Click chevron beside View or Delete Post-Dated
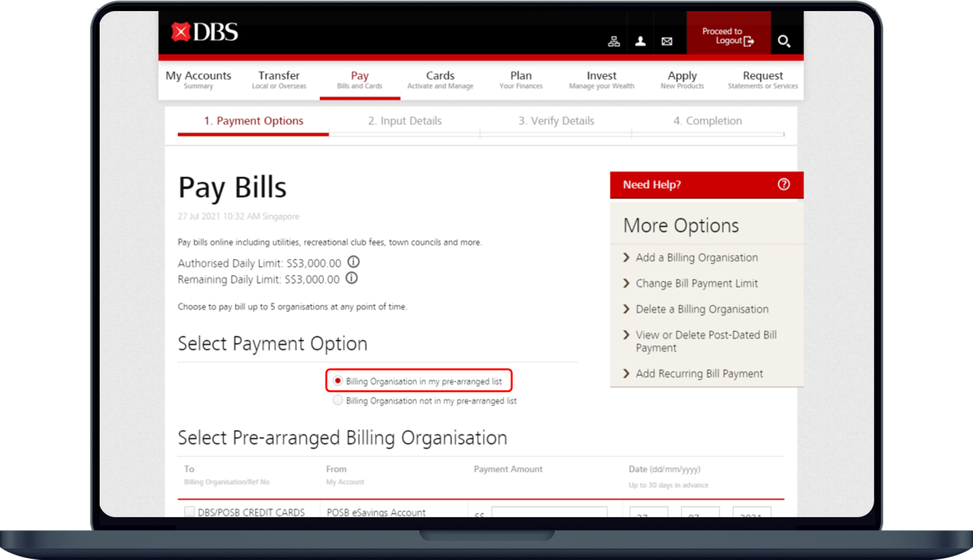The image size is (973, 560). coord(626,335)
